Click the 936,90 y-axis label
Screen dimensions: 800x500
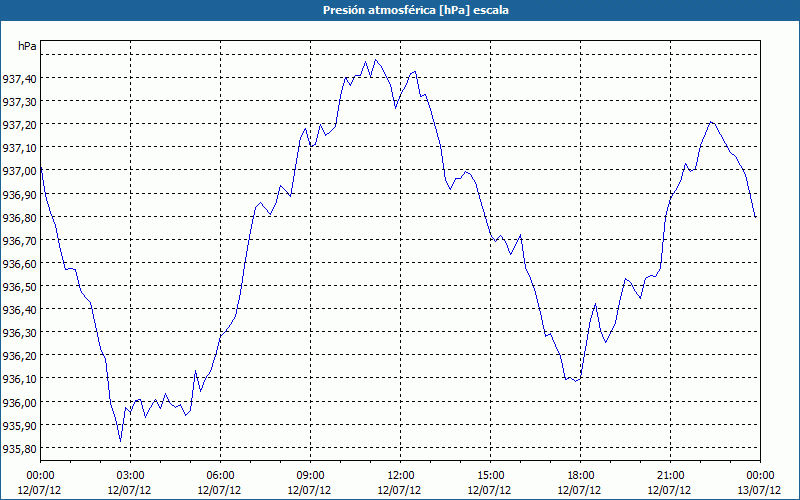(19, 194)
